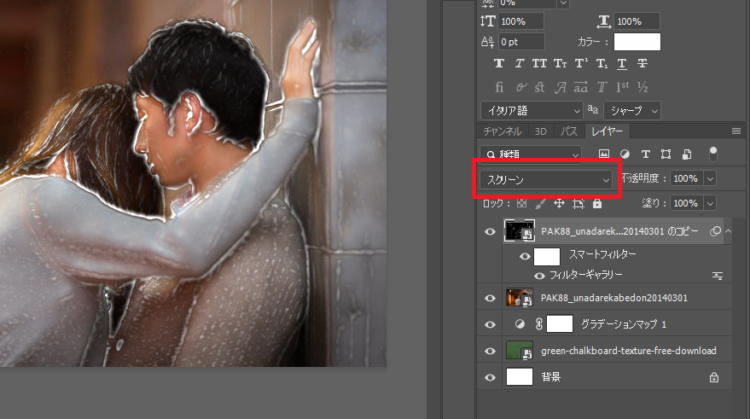This screenshot has width=750, height=419.
Task: Apply Subscript text style
Action: 602,64
